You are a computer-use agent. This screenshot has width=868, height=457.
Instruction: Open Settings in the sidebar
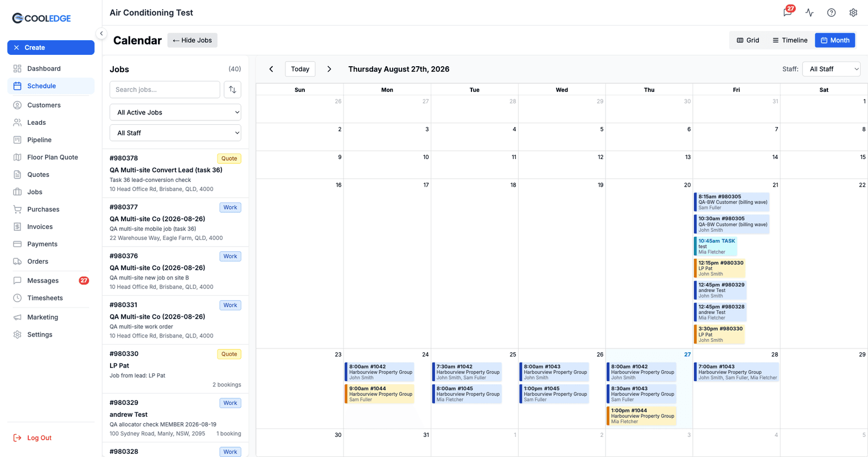[x=51, y=335]
